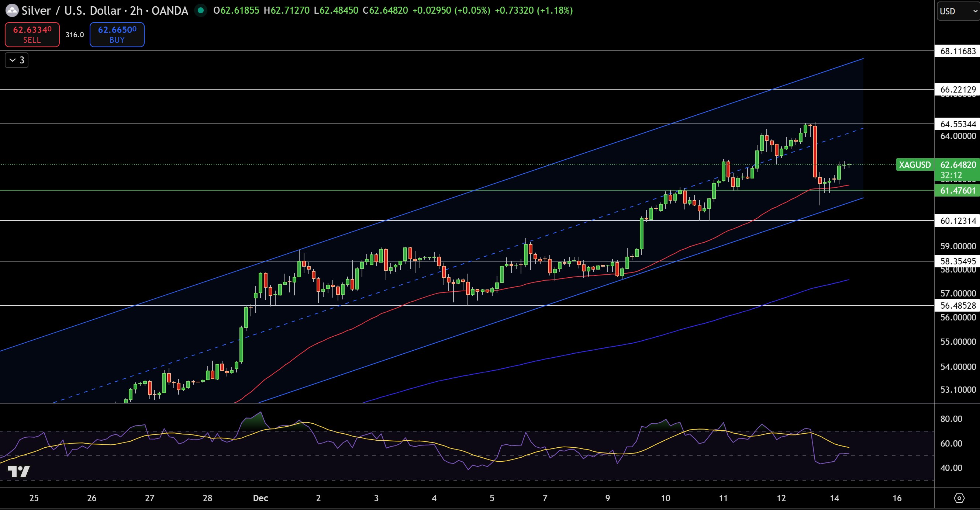980x510 pixels.
Task: Click the XAGUSD current price tag
Action: click(x=915, y=165)
